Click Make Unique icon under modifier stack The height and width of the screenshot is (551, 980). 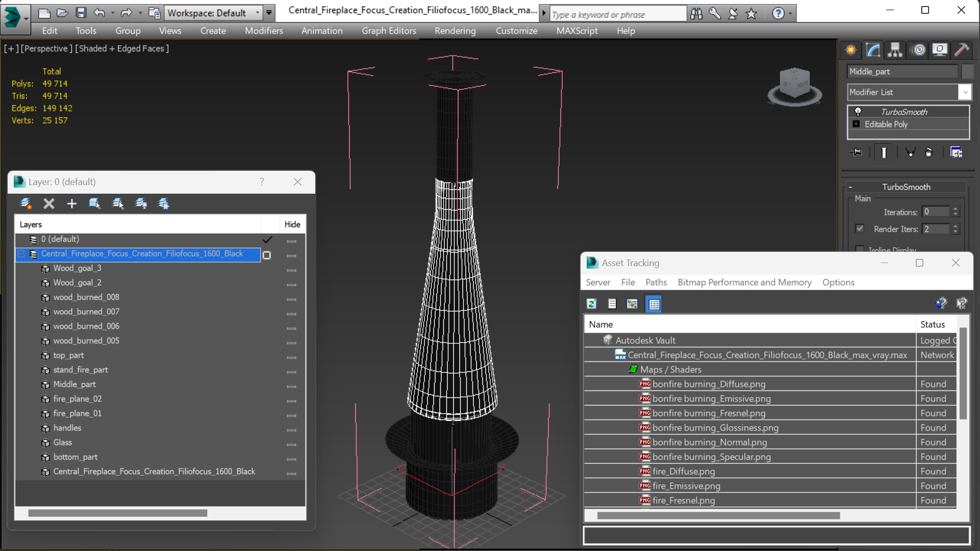pos(910,152)
